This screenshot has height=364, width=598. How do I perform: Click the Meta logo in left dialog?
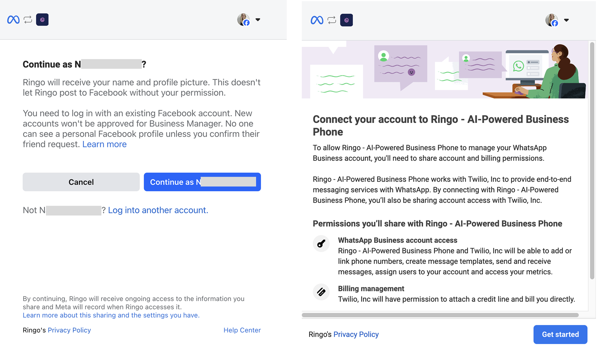point(13,20)
